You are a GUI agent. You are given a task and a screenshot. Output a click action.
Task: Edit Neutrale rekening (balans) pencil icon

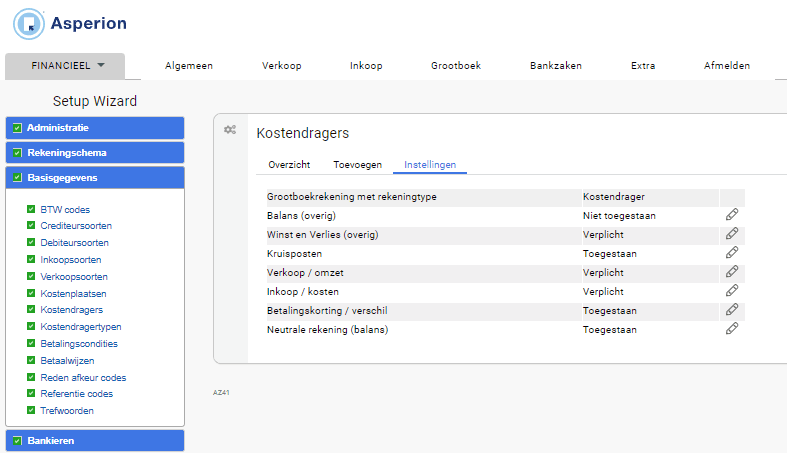[x=732, y=329]
